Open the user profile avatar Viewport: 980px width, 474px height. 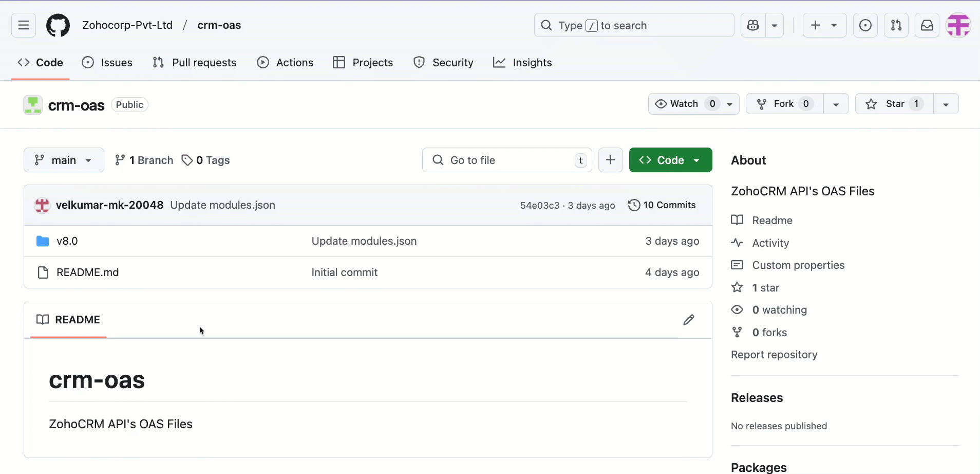point(958,25)
